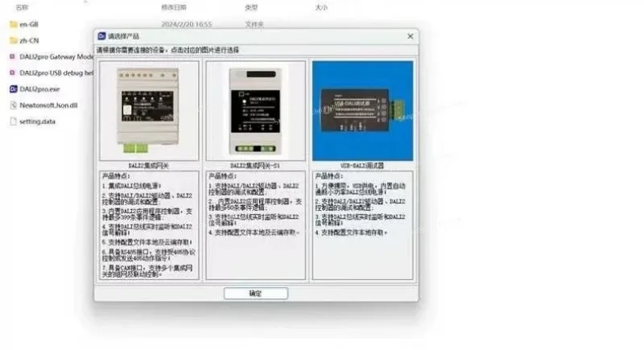Viewport: 644px width, 350px height.
Task: Sort by the 修改日期 column header
Action: click(174, 7)
